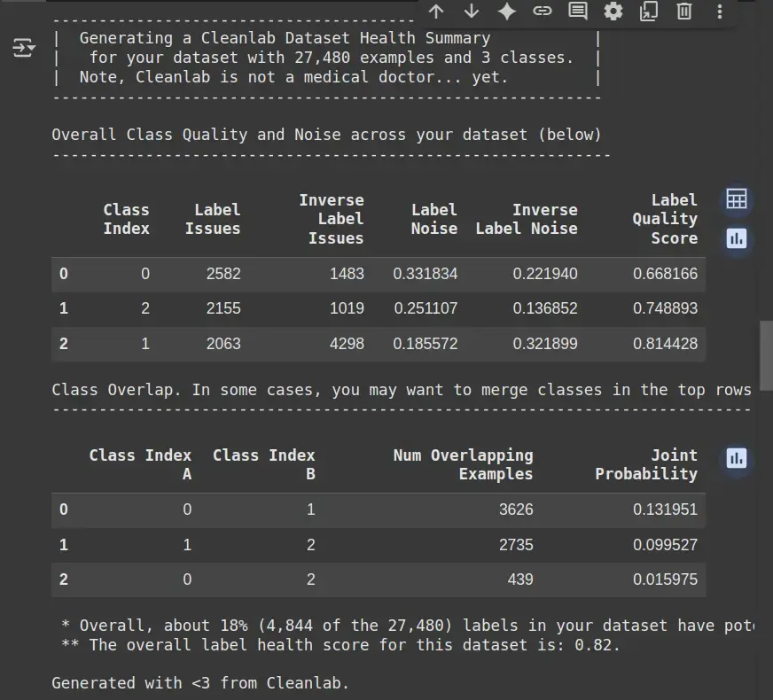The height and width of the screenshot is (700, 773).
Task: Open Gemini AI sparkle icon in cell toolbar
Action: pyautogui.click(x=507, y=12)
